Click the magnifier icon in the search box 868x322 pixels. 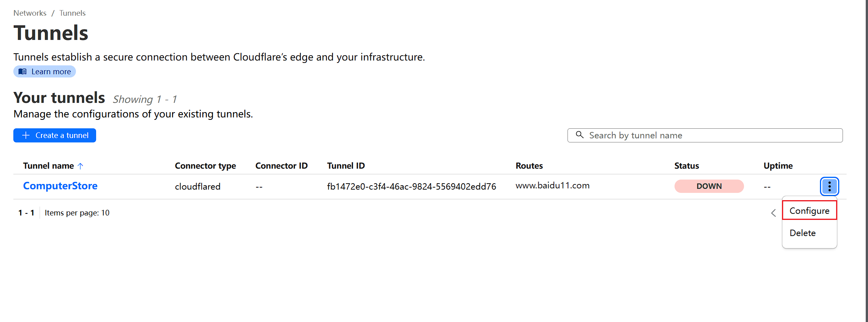(580, 135)
